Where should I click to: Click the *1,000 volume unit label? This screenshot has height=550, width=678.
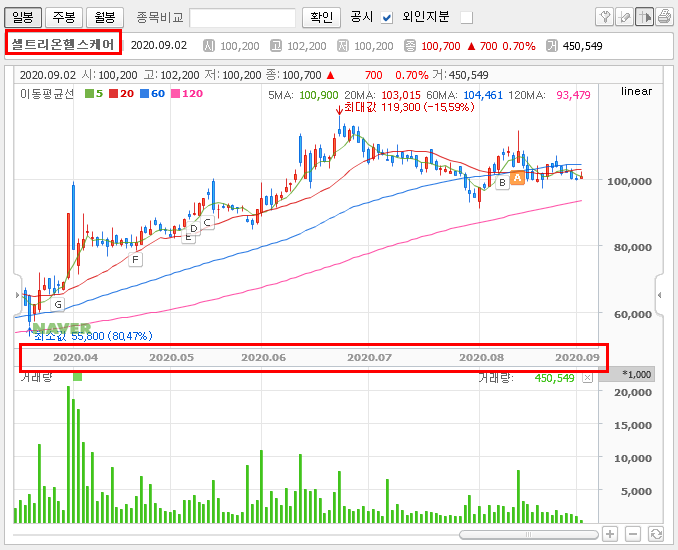[x=636, y=374]
